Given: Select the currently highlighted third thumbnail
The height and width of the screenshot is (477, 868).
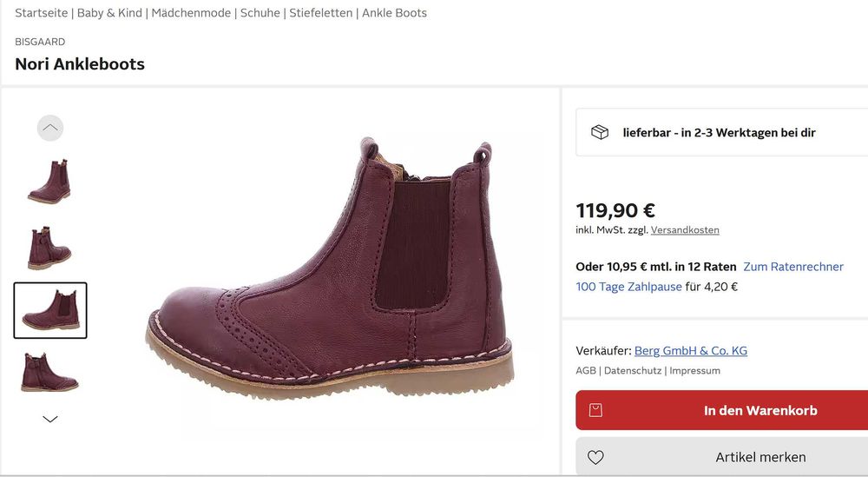Looking at the screenshot, I should 50,310.
